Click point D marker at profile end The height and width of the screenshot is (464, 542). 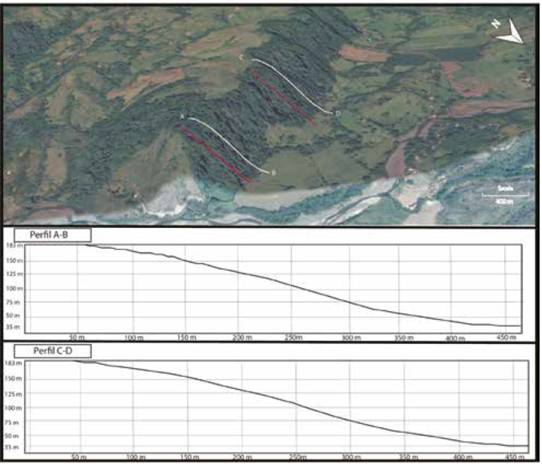click(338, 113)
